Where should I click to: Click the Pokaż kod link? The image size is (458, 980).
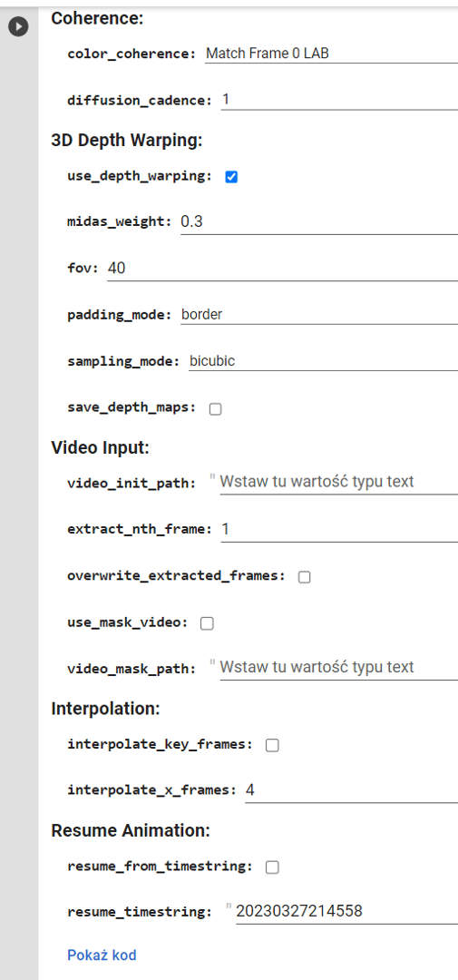pos(102,955)
